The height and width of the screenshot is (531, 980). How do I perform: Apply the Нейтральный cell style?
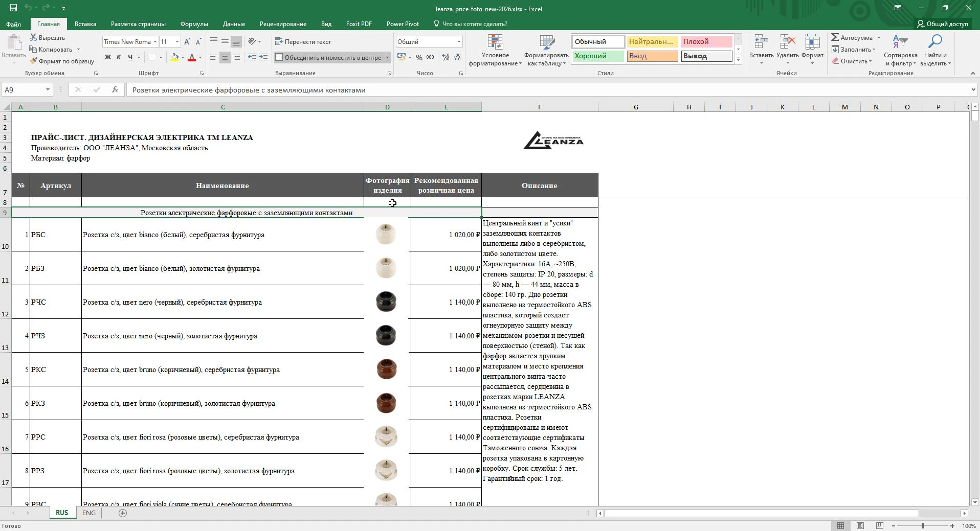coord(652,42)
